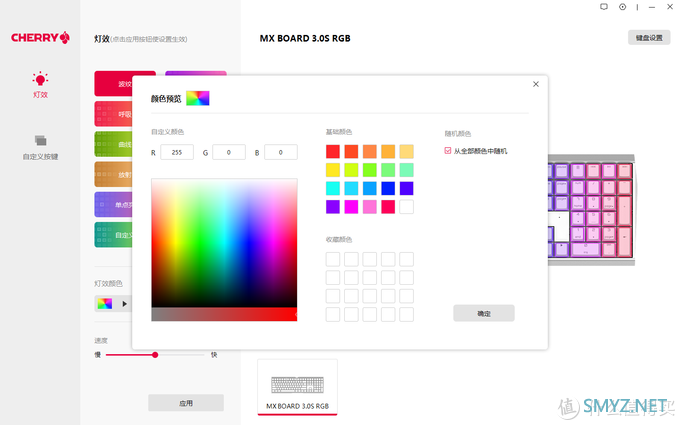Choose the indigo basic color swatch
The image size is (680, 425).
[x=406, y=188]
